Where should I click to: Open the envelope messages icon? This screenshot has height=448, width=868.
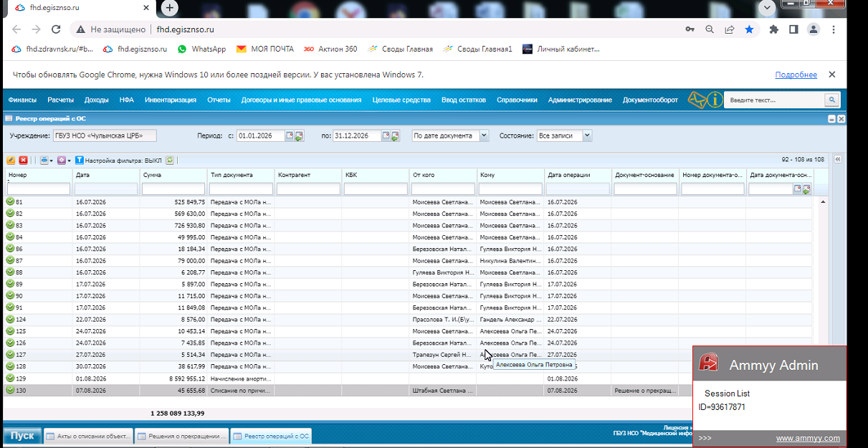coord(697,100)
